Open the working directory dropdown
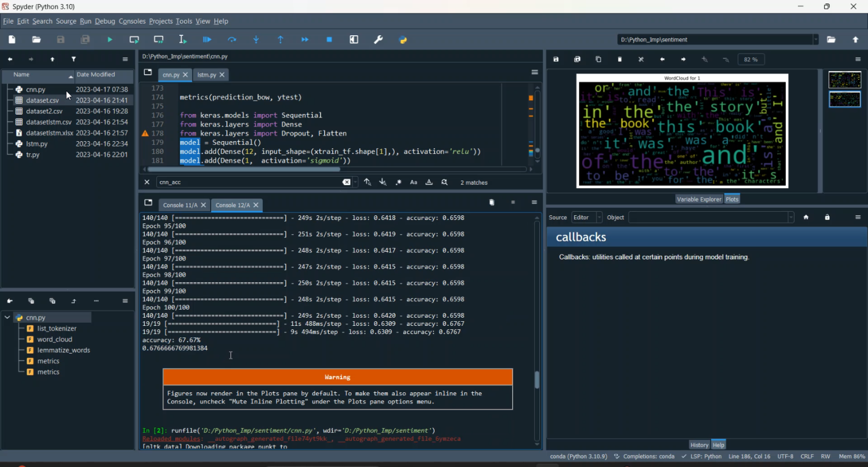The height and width of the screenshot is (467, 868). [x=816, y=39]
